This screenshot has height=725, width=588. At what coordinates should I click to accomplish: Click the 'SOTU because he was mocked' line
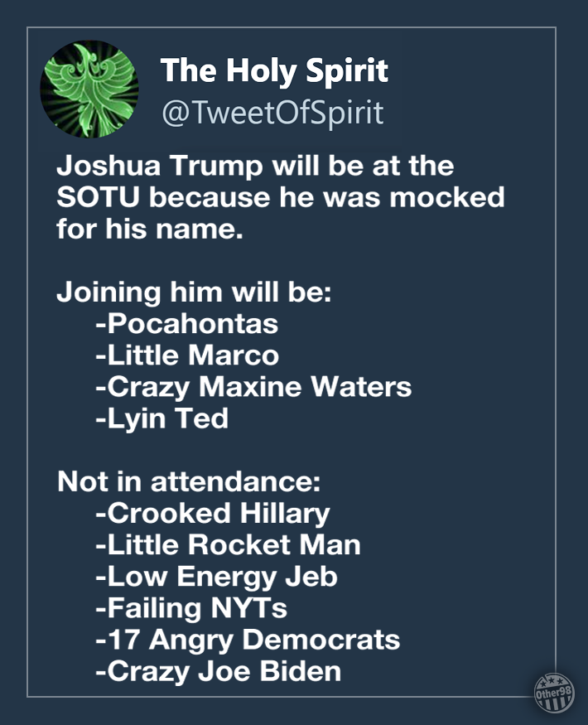point(280,197)
